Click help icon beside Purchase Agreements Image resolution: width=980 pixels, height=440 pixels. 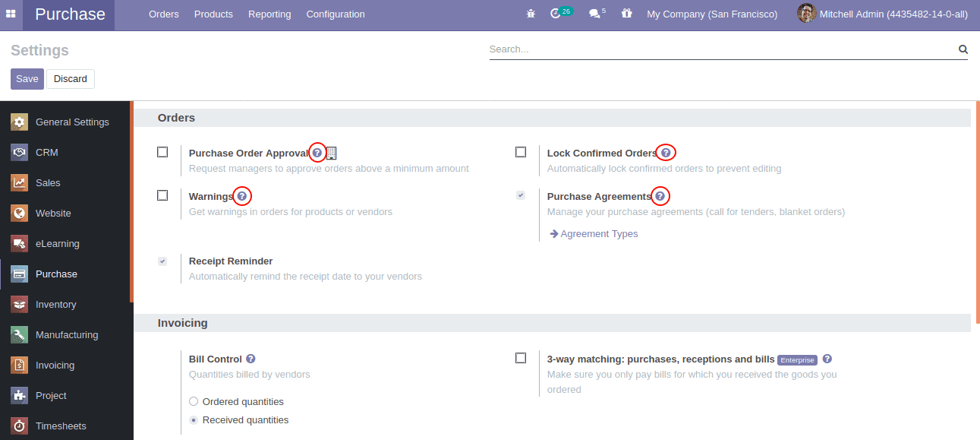click(660, 196)
